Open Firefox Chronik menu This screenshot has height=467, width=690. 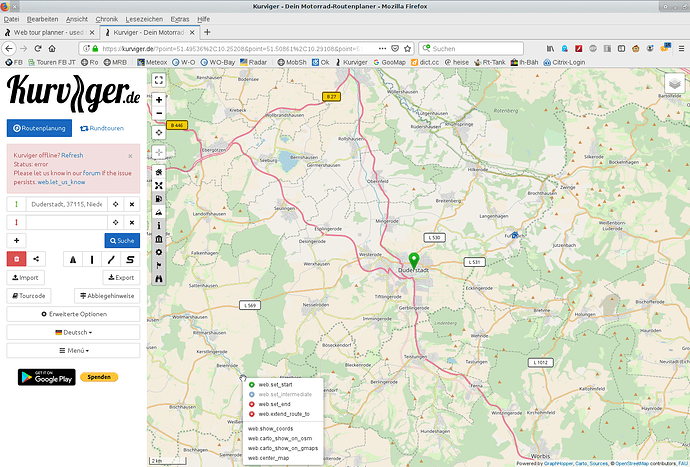pyautogui.click(x=106, y=19)
